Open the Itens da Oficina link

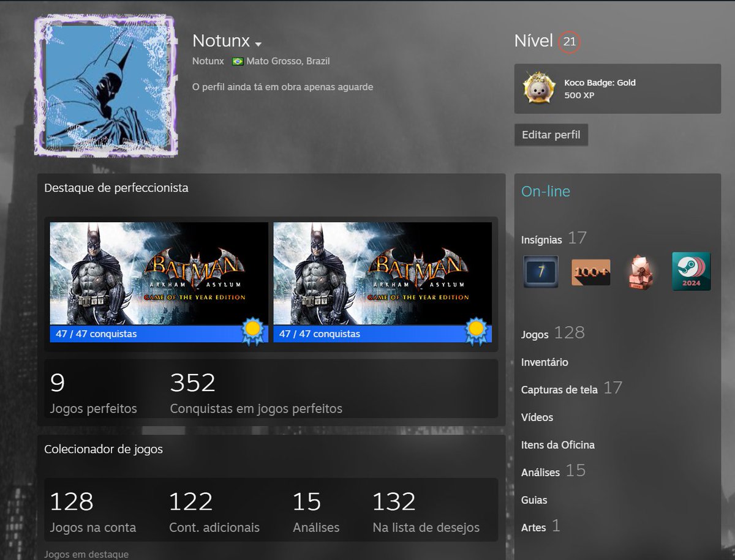(x=558, y=445)
